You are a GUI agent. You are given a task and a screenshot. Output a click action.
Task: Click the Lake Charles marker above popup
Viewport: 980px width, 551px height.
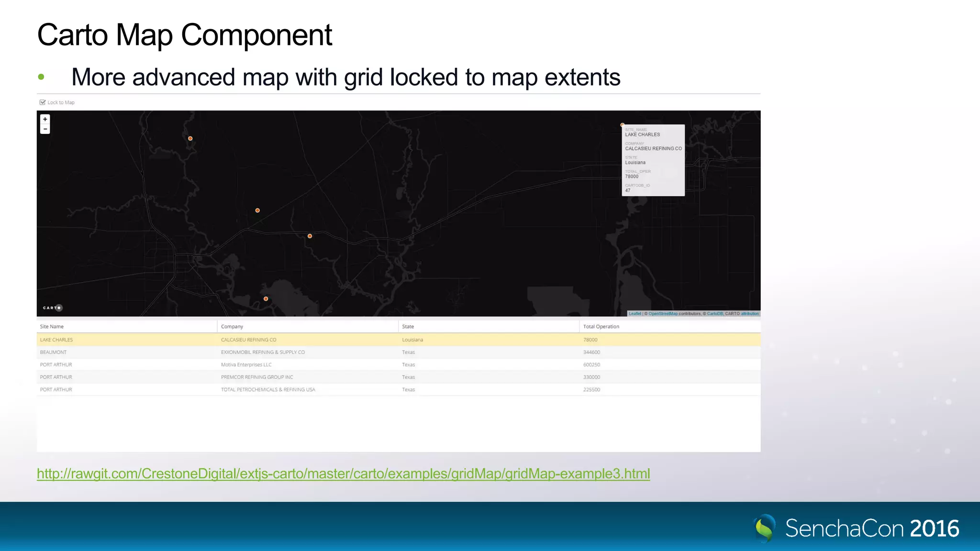coord(623,125)
